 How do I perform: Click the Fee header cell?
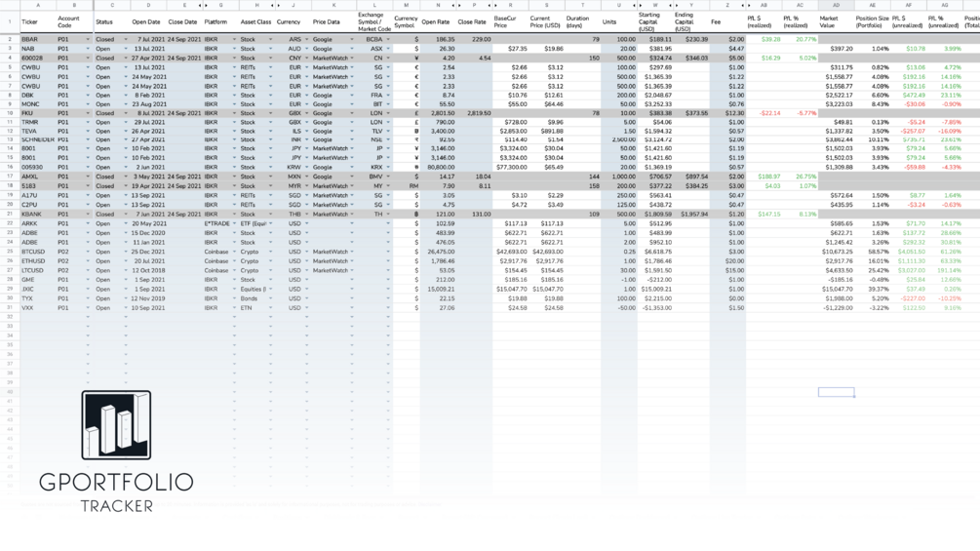tap(727, 21)
